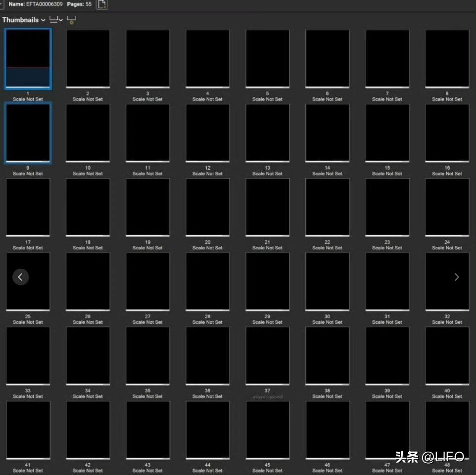Select page 31 thumbnail
Viewport: 476px width, 475px height.
pos(387,282)
